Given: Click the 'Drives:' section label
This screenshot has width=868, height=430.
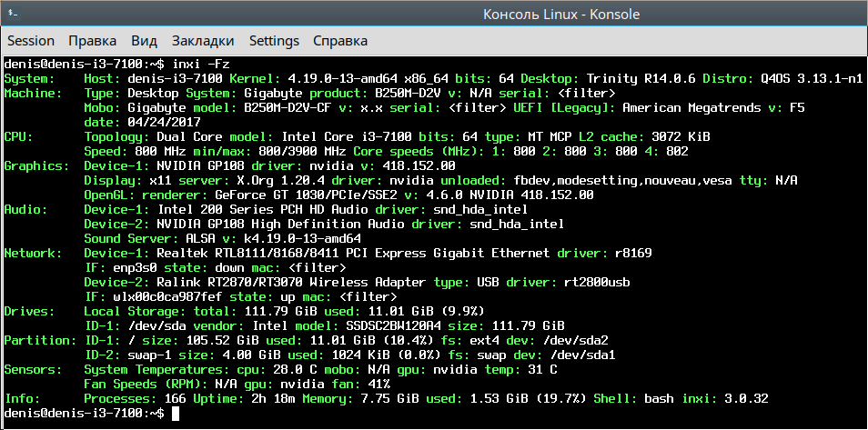Looking at the screenshot, I should [29, 311].
